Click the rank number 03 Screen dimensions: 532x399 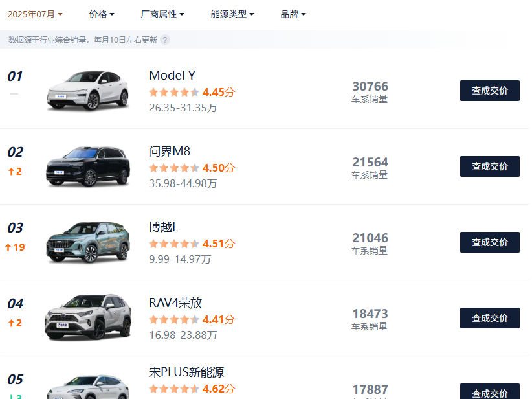point(16,227)
